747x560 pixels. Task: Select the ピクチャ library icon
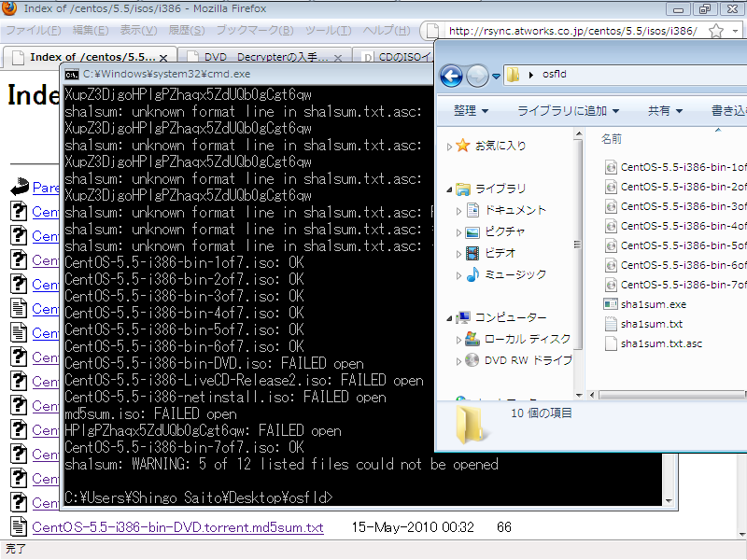click(x=472, y=231)
